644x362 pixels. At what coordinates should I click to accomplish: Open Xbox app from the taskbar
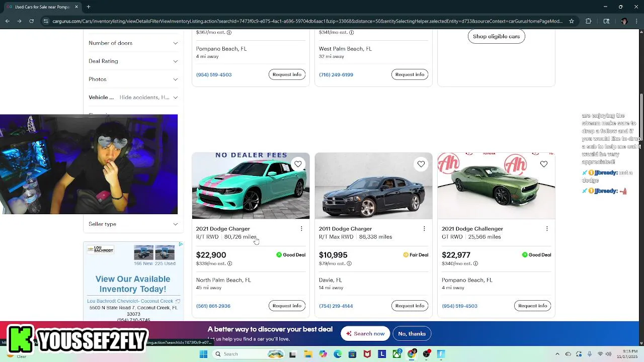[x=397, y=354]
